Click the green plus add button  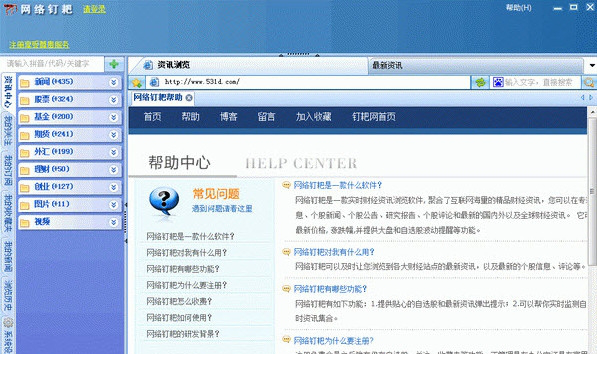[114, 64]
